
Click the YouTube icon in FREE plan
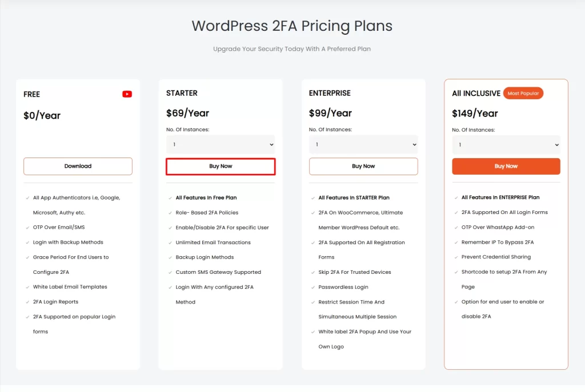tap(127, 94)
